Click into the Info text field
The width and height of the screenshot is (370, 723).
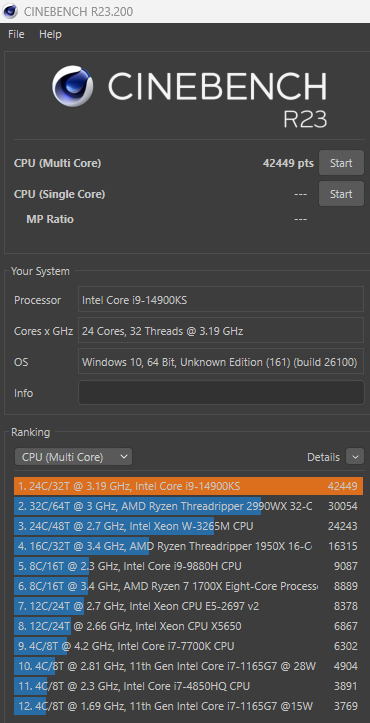point(221,392)
